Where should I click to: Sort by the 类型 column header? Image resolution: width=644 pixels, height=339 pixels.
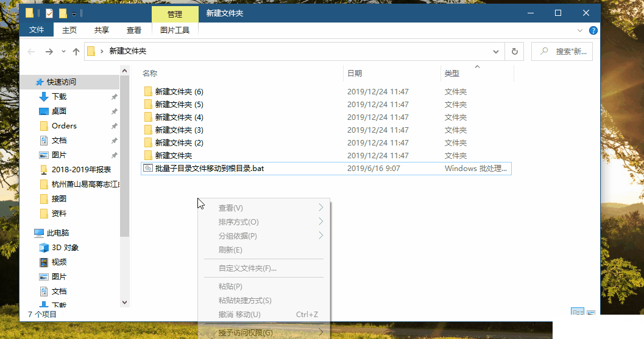pos(452,73)
